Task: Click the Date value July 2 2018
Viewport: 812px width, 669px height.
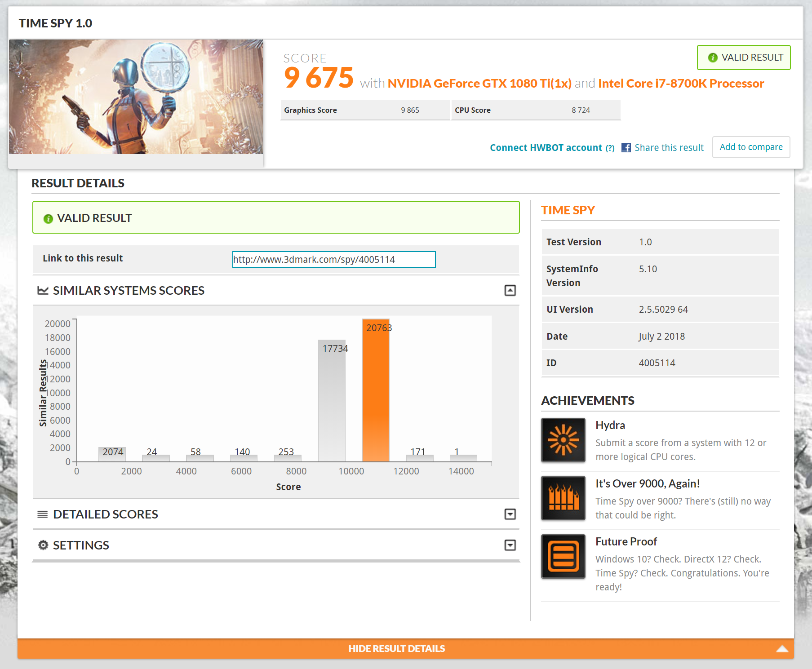Action: pyautogui.click(x=662, y=337)
